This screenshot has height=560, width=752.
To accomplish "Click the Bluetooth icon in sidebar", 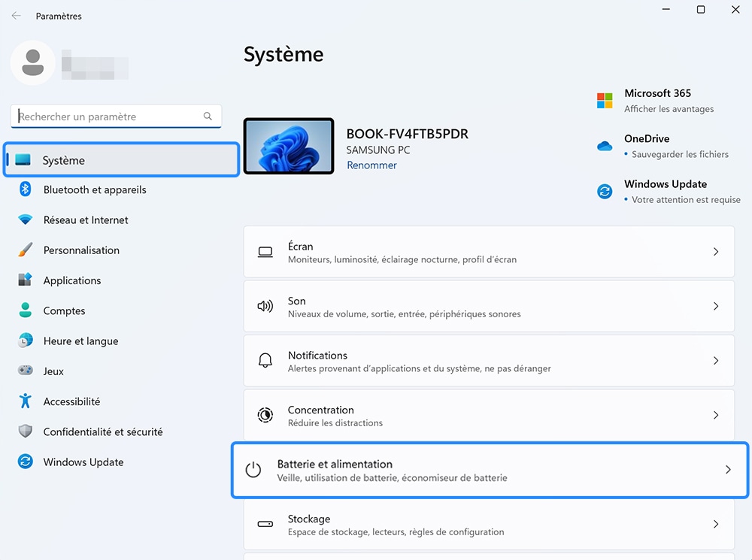I will pyautogui.click(x=25, y=189).
